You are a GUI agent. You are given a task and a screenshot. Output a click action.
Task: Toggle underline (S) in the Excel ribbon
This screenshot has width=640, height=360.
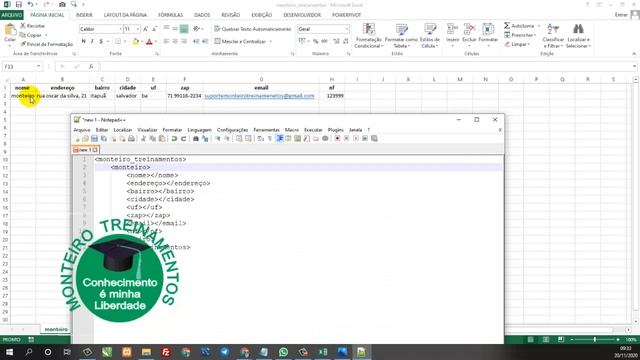pyautogui.click(x=101, y=41)
